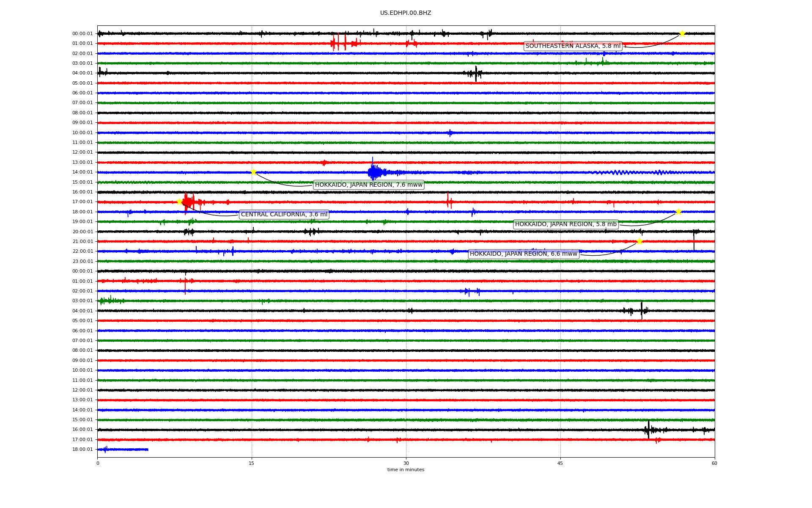Image resolution: width=812 pixels, height=508 pixels.
Task: Click the CENTRAL CALIFORNIA, 3.6 ml annotation
Action: click(284, 215)
